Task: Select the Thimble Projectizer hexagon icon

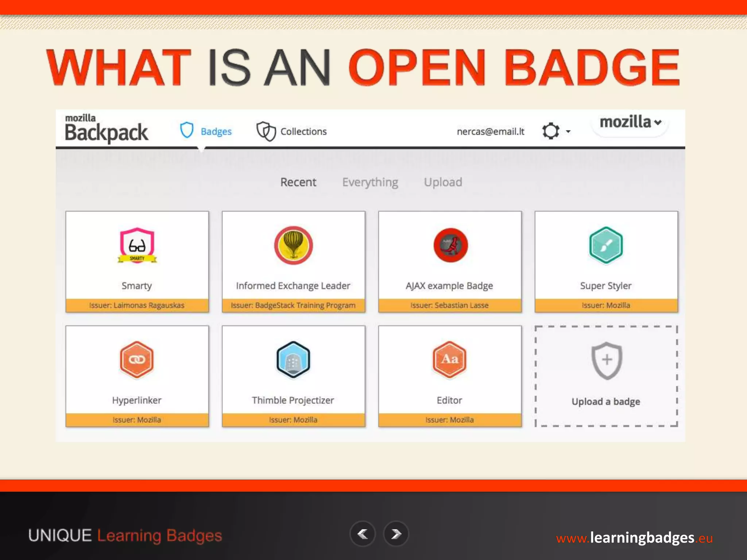Action: (x=293, y=359)
